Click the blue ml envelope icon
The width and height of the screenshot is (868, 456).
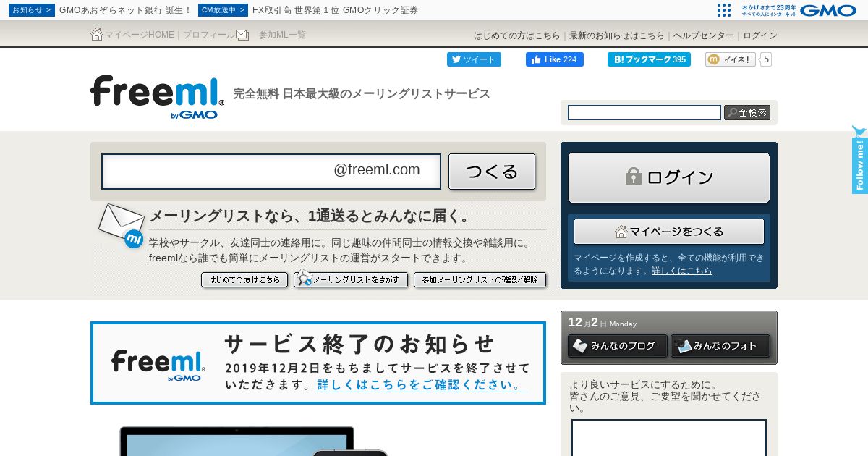tap(122, 225)
